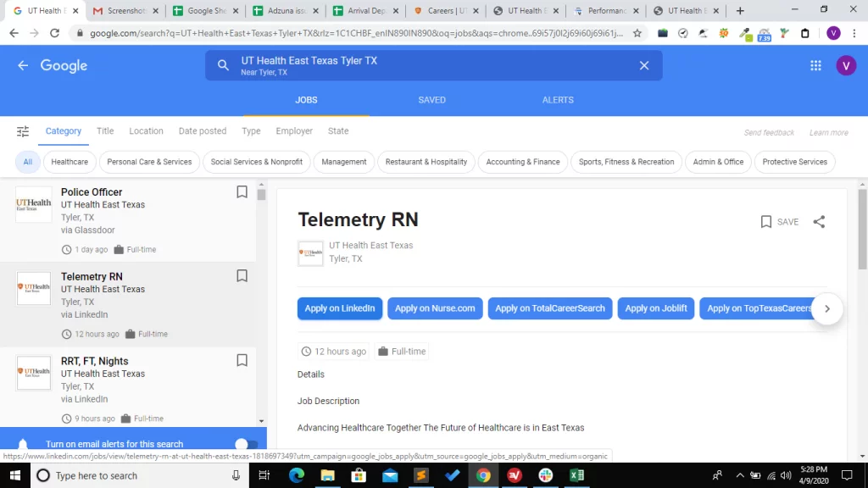Switch to the ALERTS tab
The height and width of the screenshot is (488, 868).
point(558,100)
